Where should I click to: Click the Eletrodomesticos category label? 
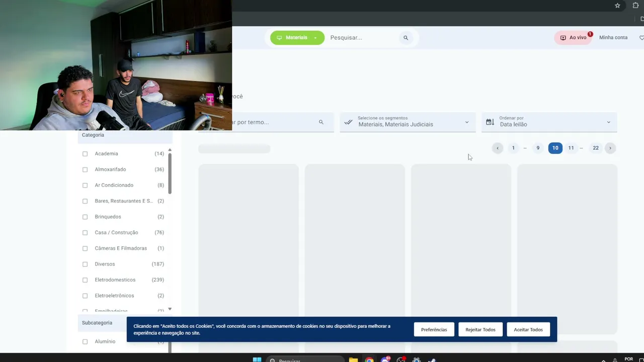[115, 280]
